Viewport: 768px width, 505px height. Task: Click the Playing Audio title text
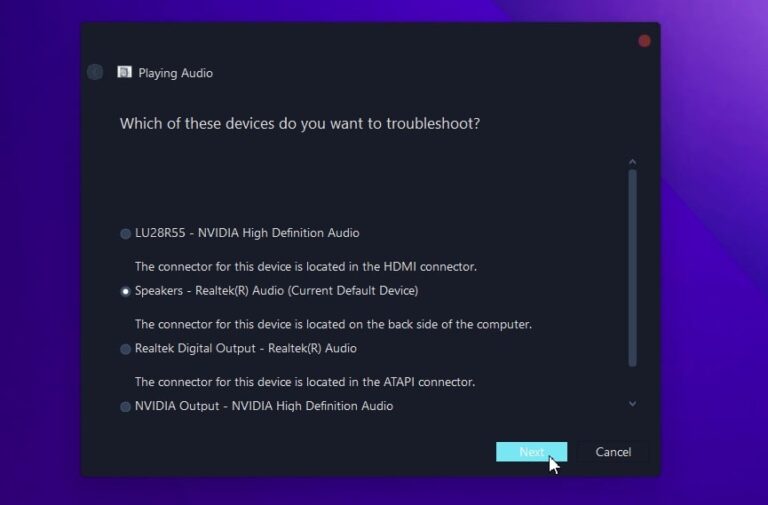click(x=175, y=73)
